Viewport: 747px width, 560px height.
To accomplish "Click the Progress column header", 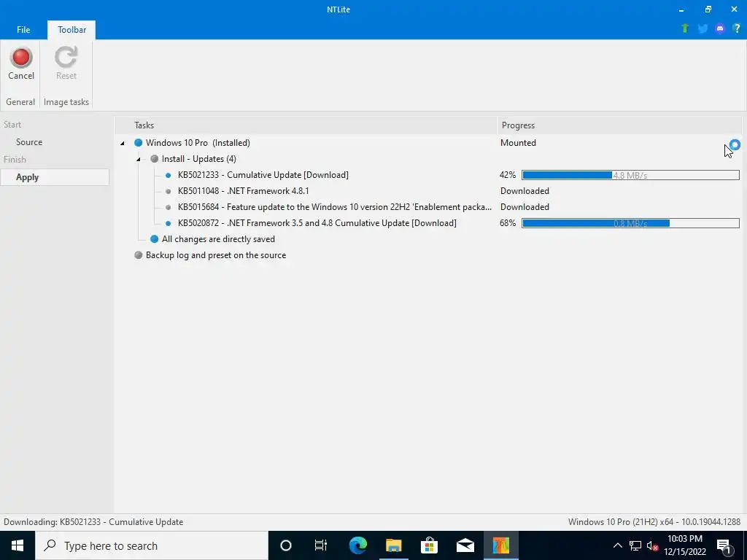I will 619,125.
